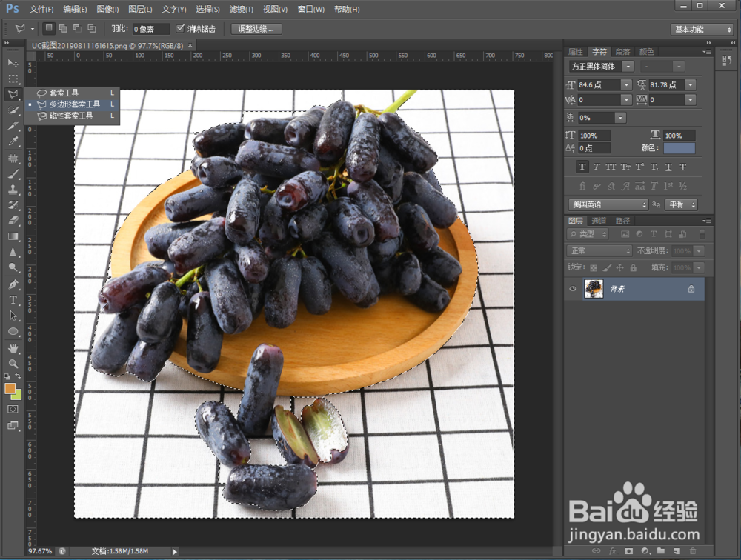
Task: Click the feather 羽化 input field
Action: (x=150, y=30)
